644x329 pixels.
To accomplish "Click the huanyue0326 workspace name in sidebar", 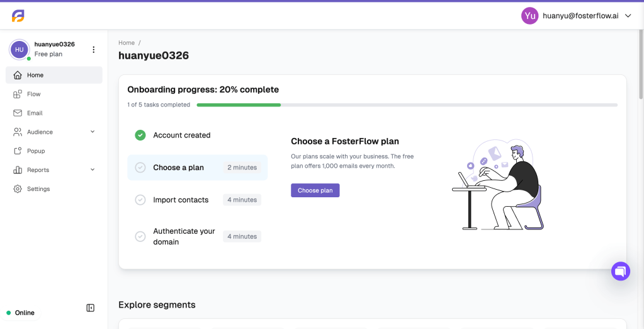I will [x=55, y=44].
